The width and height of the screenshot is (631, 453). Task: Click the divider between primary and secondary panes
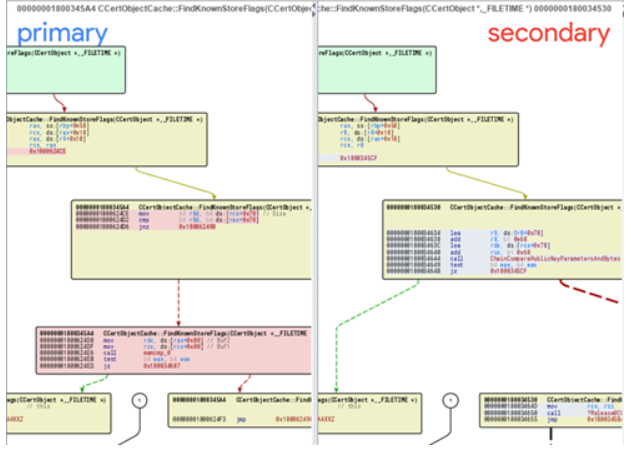point(316,230)
